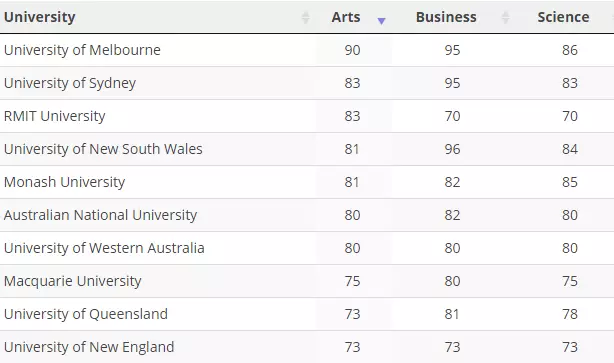Click the Macquarie University name
Viewport: 614px width, 363px height.
(72, 281)
